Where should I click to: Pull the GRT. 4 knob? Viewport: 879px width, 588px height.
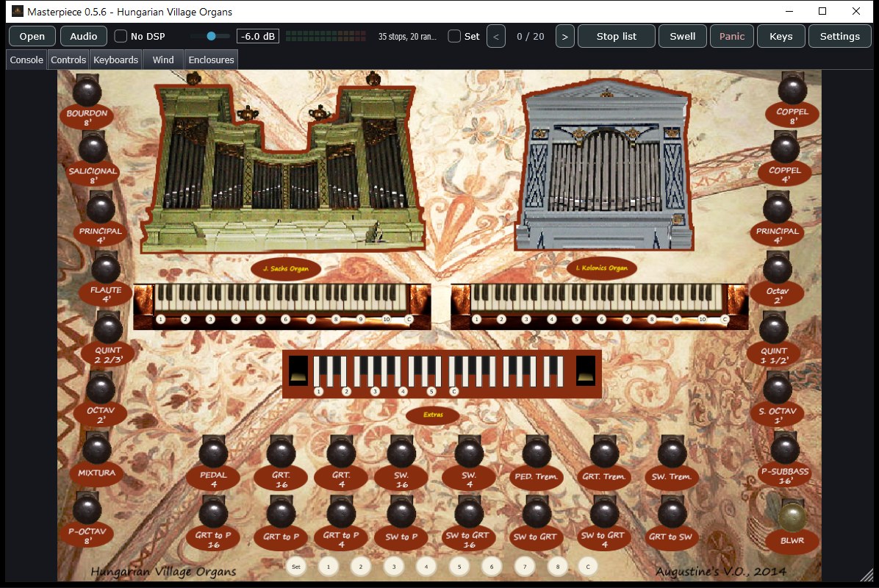(341, 453)
